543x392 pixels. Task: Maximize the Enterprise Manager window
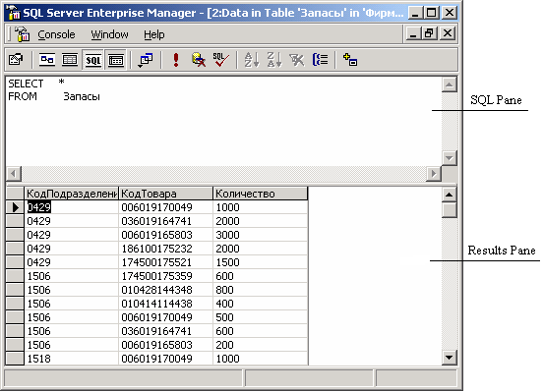pyautogui.click(x=432, y=13)
